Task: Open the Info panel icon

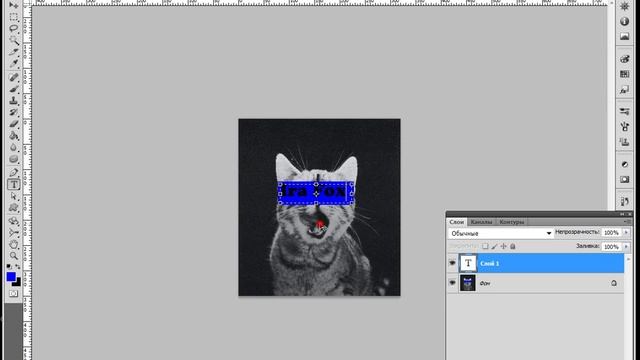Action: pos(624,22)
